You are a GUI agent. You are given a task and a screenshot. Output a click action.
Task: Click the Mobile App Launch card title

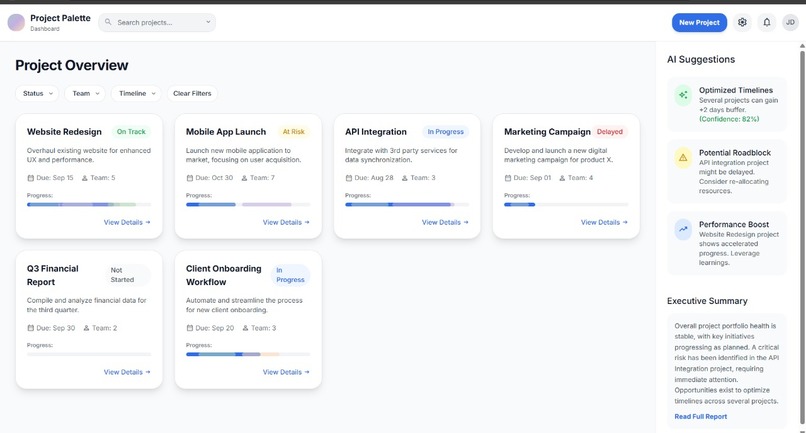(x=226, y=132)
